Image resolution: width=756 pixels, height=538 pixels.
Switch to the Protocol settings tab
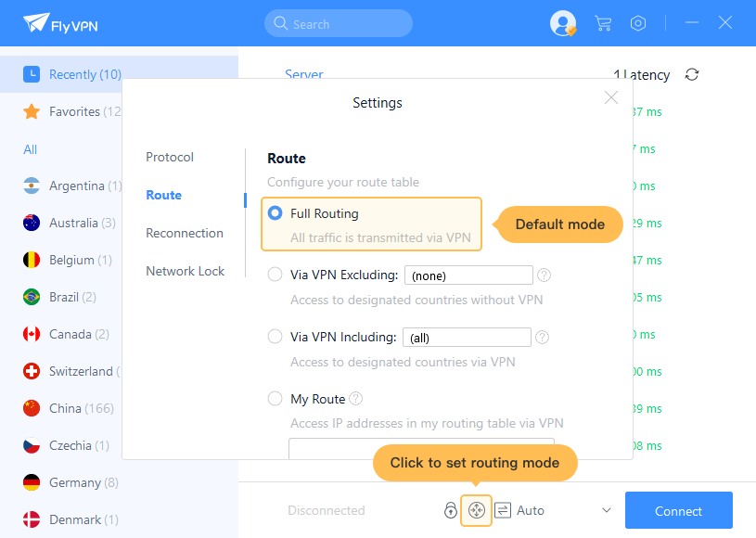(170, 157)
